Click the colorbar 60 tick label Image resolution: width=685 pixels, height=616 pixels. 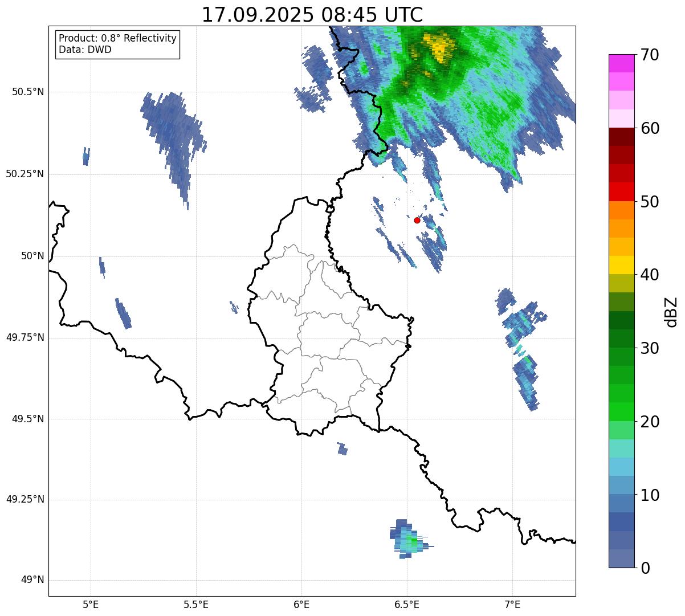pos(650,129)
